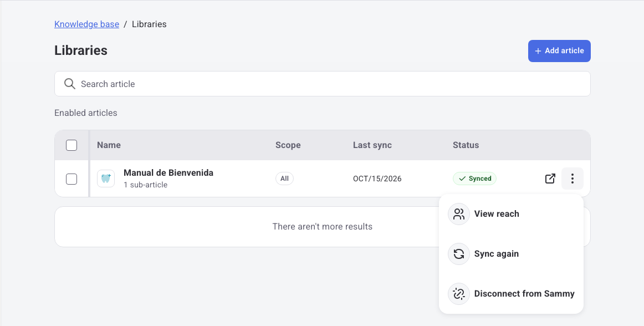Click the broken-link Disconnect icon
This screenshot has height=326, width=644.
458,293
